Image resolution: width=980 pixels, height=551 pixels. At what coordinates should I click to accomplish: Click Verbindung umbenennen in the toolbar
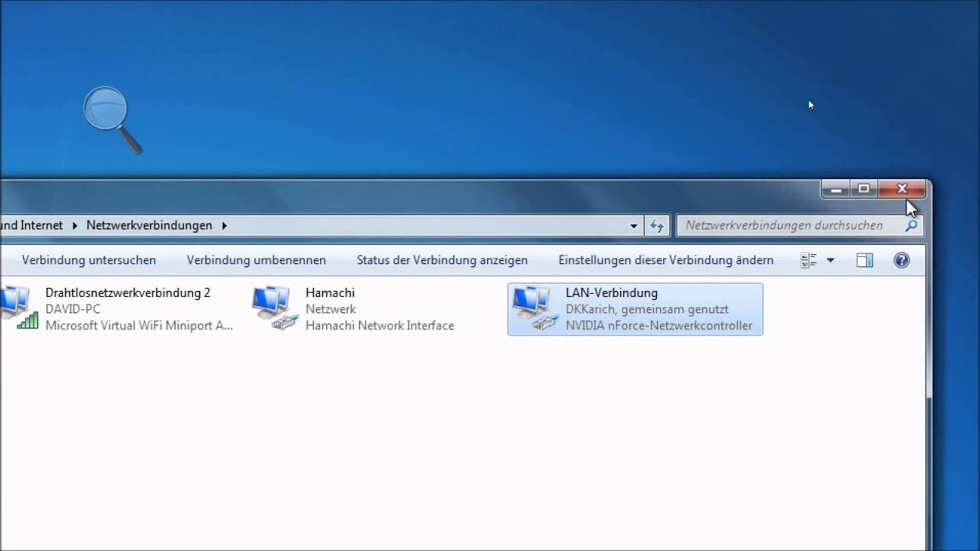coord(256,260)
